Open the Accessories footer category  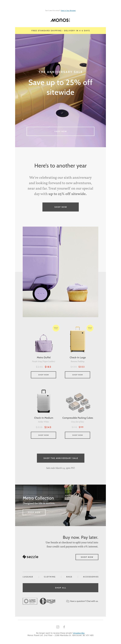(91, 577)
